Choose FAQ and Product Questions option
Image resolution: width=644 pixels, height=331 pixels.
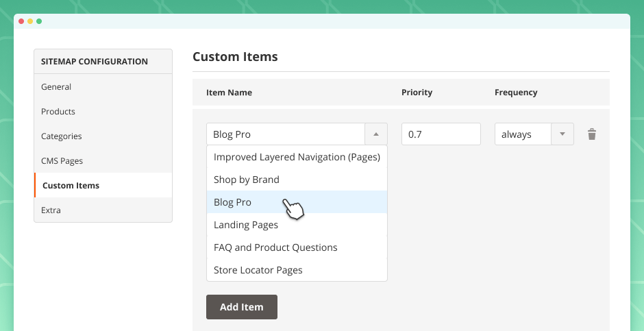[x=297, y=247]
